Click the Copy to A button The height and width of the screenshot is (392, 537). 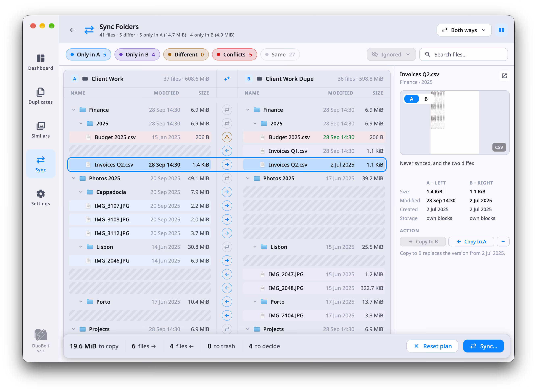[471, 242]
